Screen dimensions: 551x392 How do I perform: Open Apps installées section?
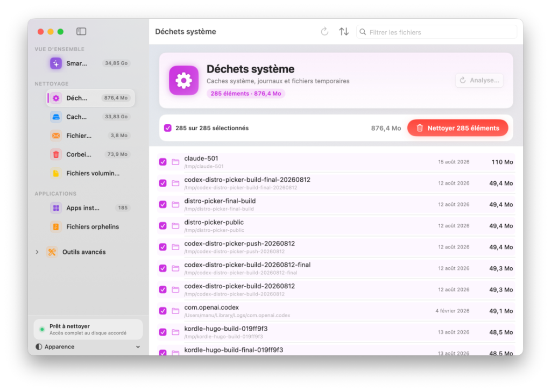tap(90, 208)
